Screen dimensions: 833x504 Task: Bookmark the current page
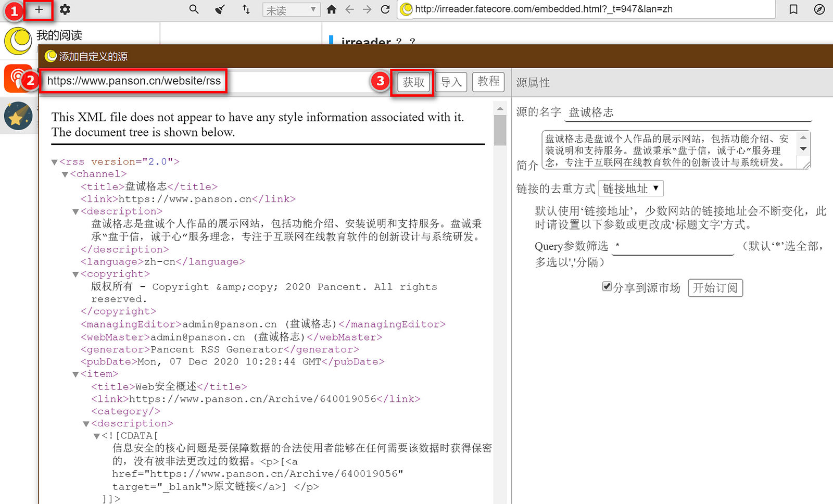[793, 9]
